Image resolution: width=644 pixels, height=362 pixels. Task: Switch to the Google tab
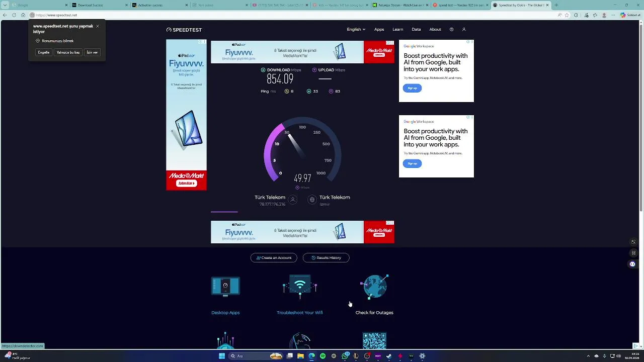pos(39,5)
